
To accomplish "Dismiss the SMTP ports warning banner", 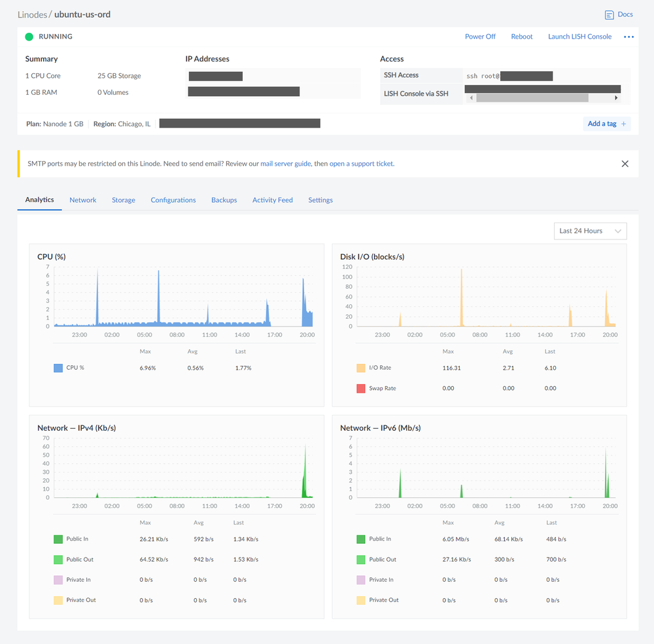I will click(625, 164).
